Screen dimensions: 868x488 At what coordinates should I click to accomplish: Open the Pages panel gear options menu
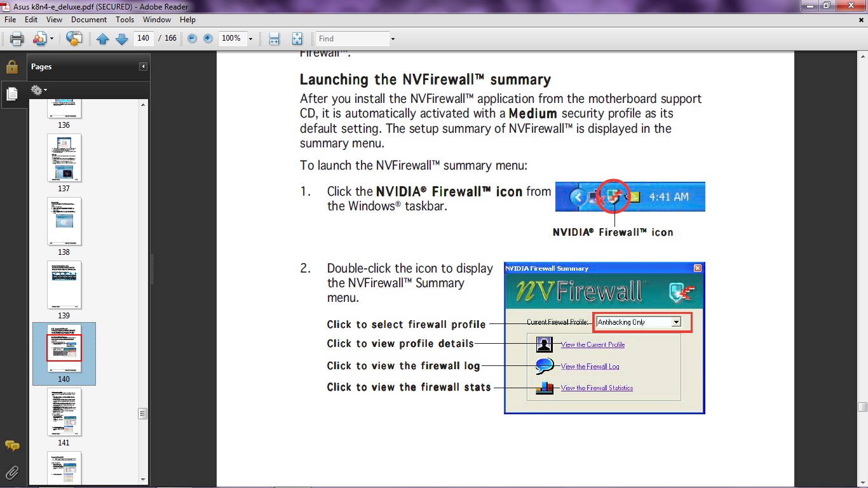click(x=39, y=90)
